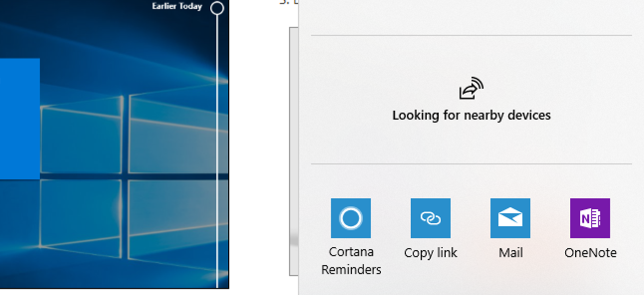Viewport: 644px width, 295px height.
Task: Click the "Copy link" text label
Action: [430, 253]
